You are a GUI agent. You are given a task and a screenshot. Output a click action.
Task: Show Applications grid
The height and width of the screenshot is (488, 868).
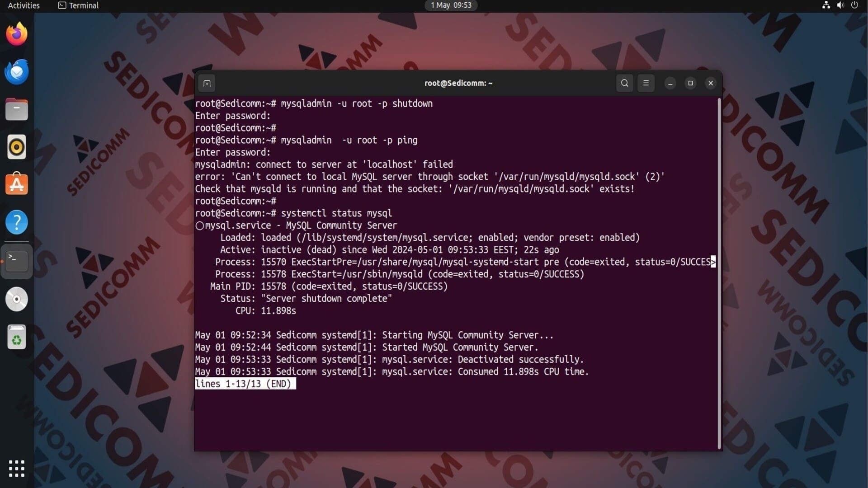pyautogui.click(x=17, y=469)
